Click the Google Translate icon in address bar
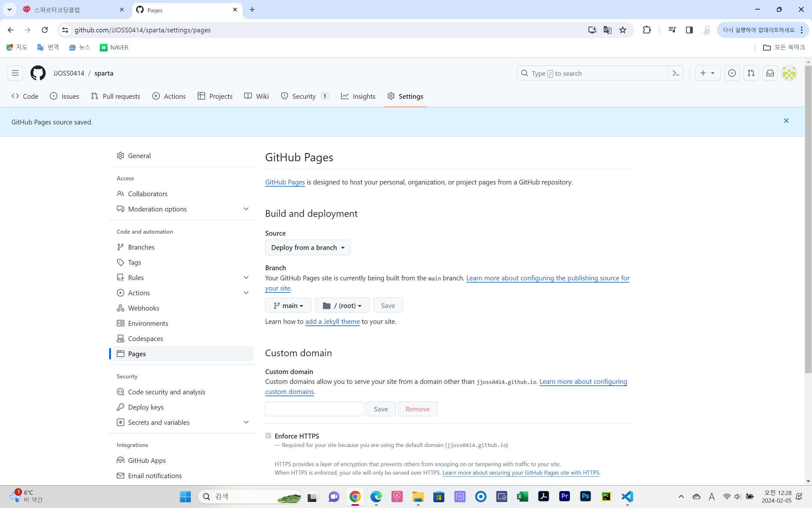The image size is (812, 508). [607, 30]
